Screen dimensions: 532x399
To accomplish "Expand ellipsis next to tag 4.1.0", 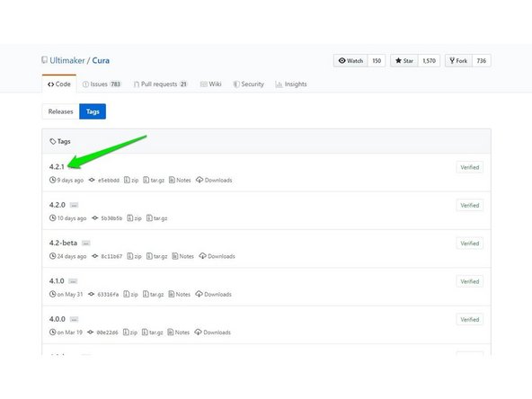I will 73,281.
